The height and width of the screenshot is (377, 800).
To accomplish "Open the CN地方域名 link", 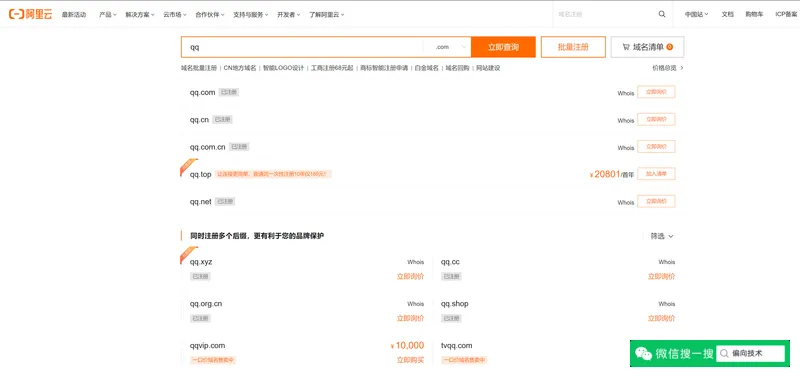I will [x=240, y=68].
